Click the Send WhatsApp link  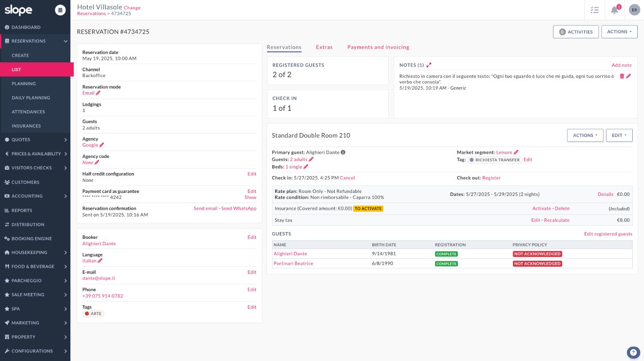[x=239, y=209]
